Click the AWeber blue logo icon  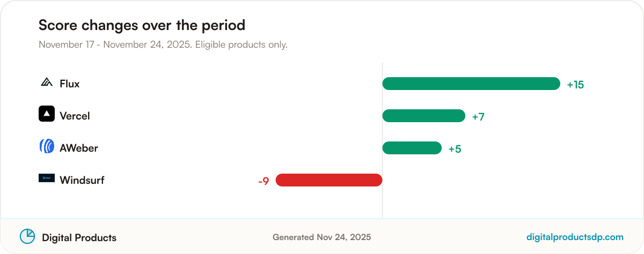pos(47,146)
